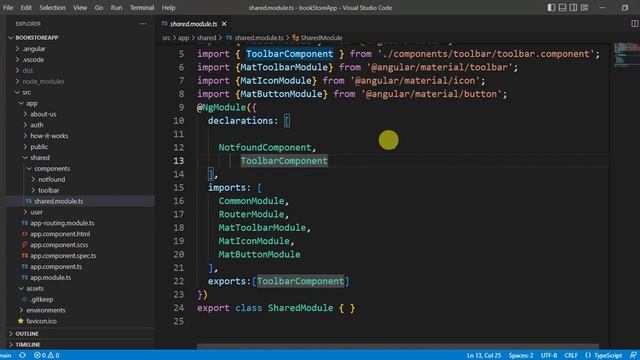
Task: Expand the notfound folder
Action: (51, 179)
